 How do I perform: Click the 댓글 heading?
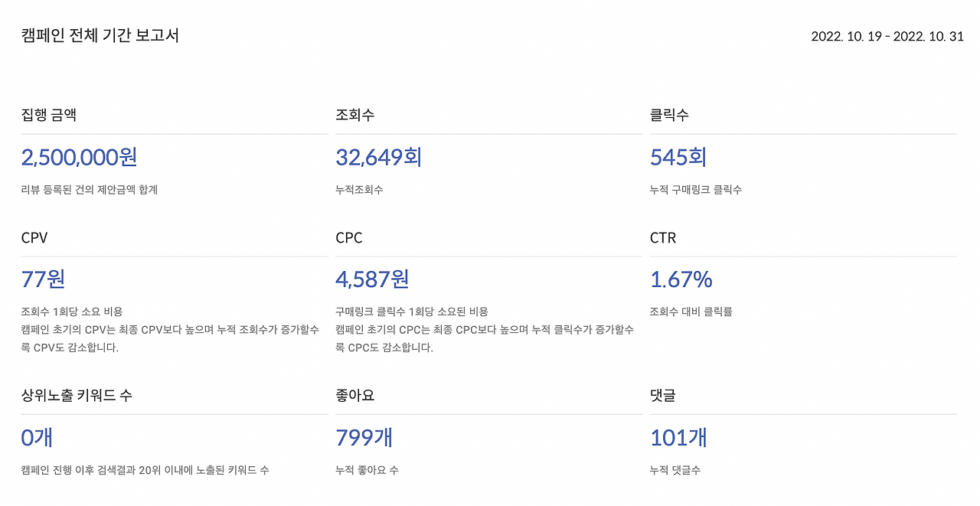[x=663, y=396]
